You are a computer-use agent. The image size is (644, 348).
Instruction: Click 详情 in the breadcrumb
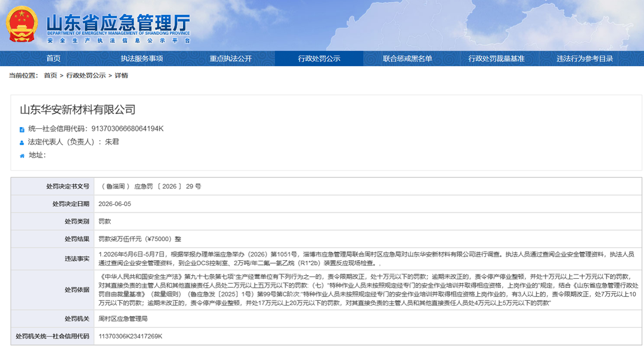121,75
